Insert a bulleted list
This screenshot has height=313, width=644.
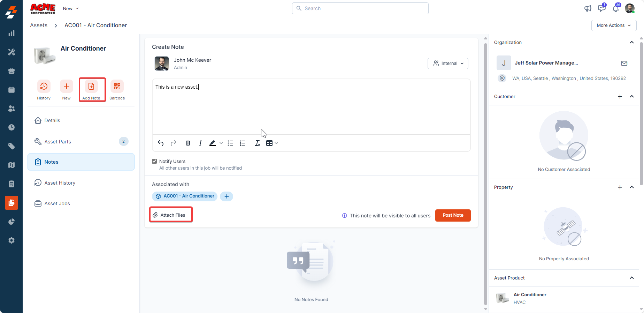[230, 143]
